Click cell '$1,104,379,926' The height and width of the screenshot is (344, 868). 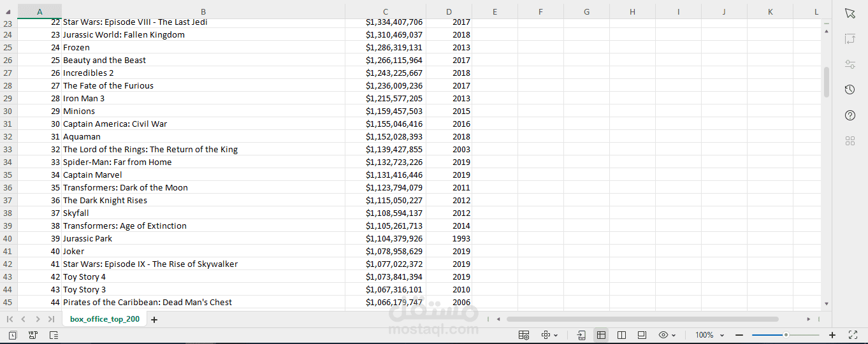click(x=386, y=238)
